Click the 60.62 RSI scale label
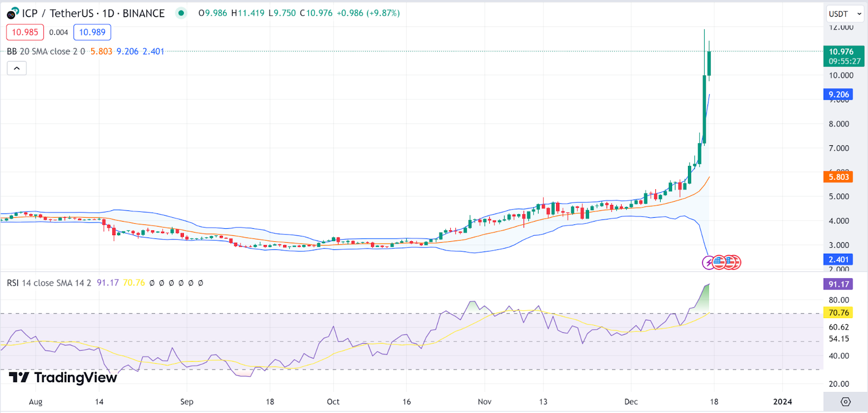The height and width of the screenshot is (413, 868). pyautogui.click(x=839, y=327)
